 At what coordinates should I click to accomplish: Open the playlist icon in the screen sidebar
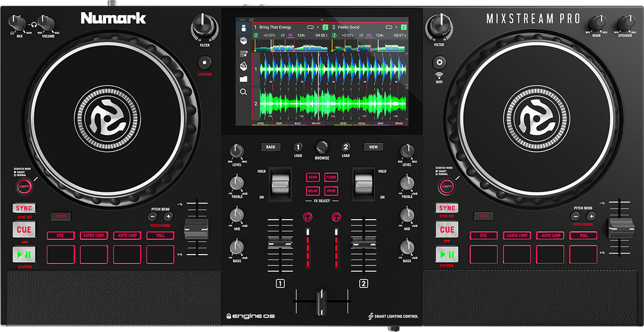pos(244,53)
